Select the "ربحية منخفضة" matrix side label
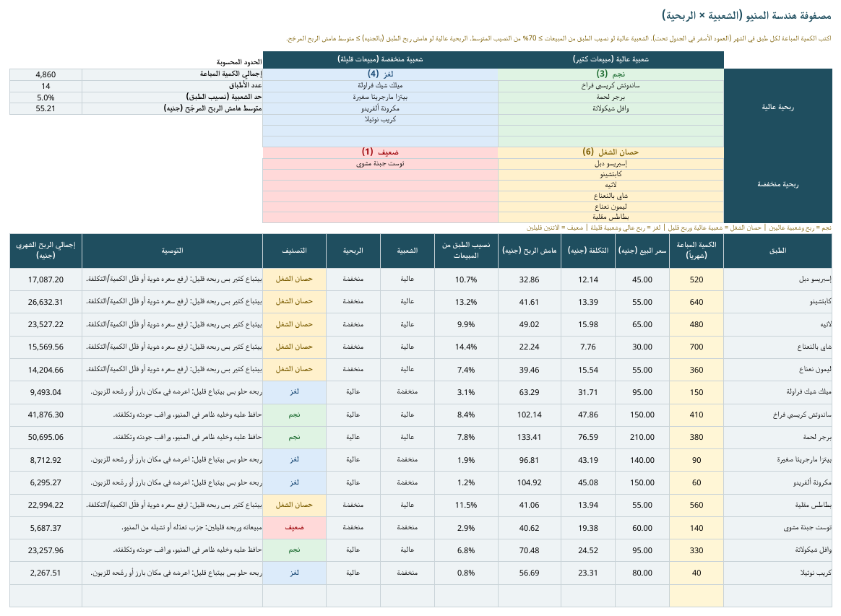Viewport: 841px width, 616px height. click(x=777, y=184)
